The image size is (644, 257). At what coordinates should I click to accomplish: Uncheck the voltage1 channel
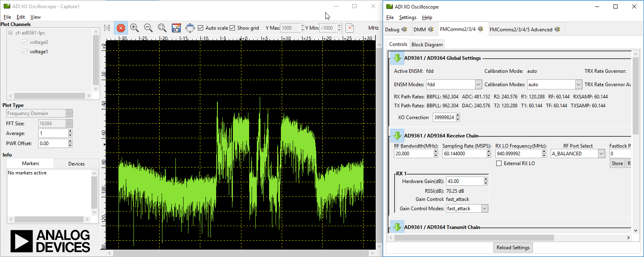pos(24,52)
